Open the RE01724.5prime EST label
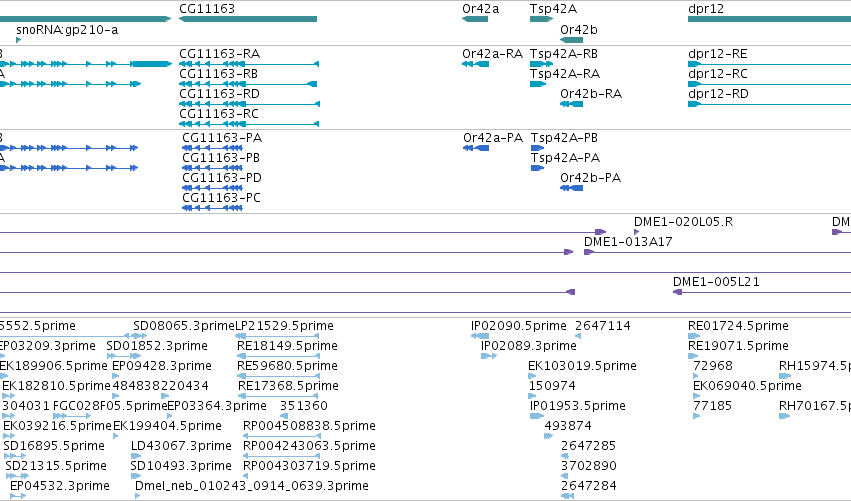Image resolution: width=851 pixels, height=501 pixels. pos(738,326)
